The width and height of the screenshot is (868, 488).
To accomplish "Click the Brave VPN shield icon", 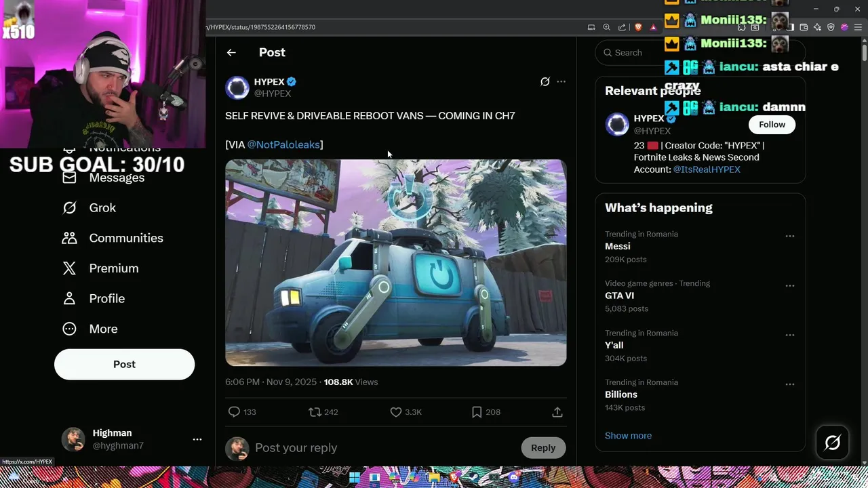I will click(x=831, y=27).
